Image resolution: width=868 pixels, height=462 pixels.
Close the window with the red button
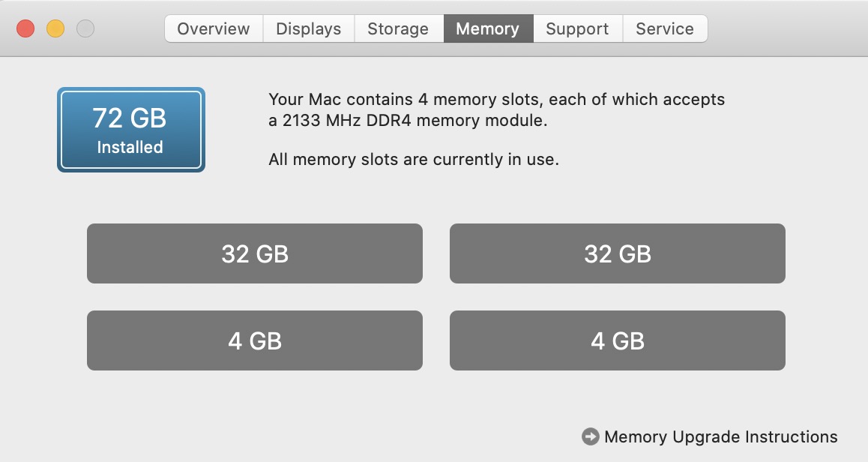pyautogui.click(x=25, y=29)
